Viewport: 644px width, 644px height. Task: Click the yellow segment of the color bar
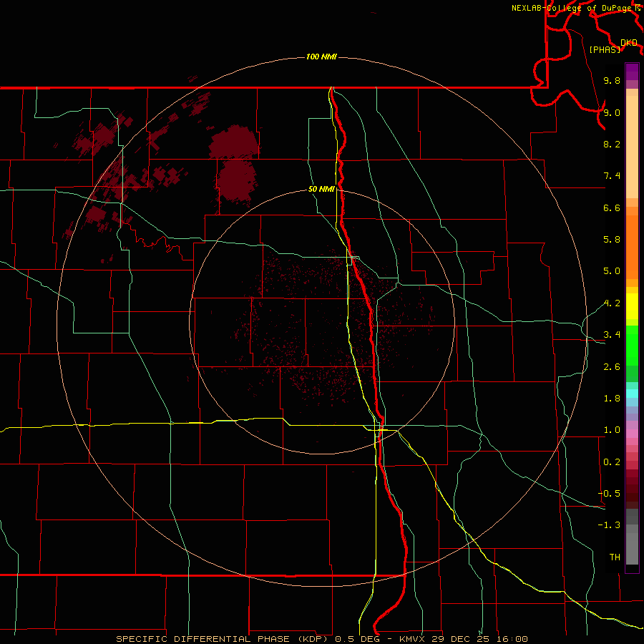(x=632, y=306)
